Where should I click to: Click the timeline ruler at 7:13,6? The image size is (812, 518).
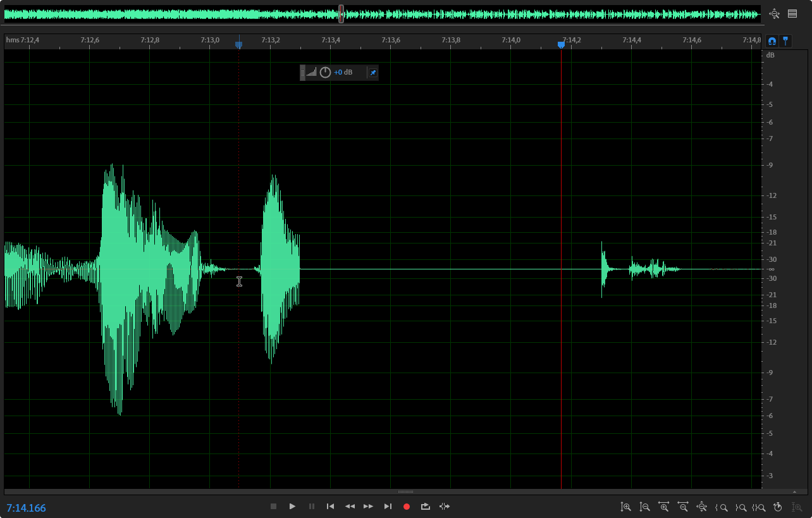tap(390, 40)
